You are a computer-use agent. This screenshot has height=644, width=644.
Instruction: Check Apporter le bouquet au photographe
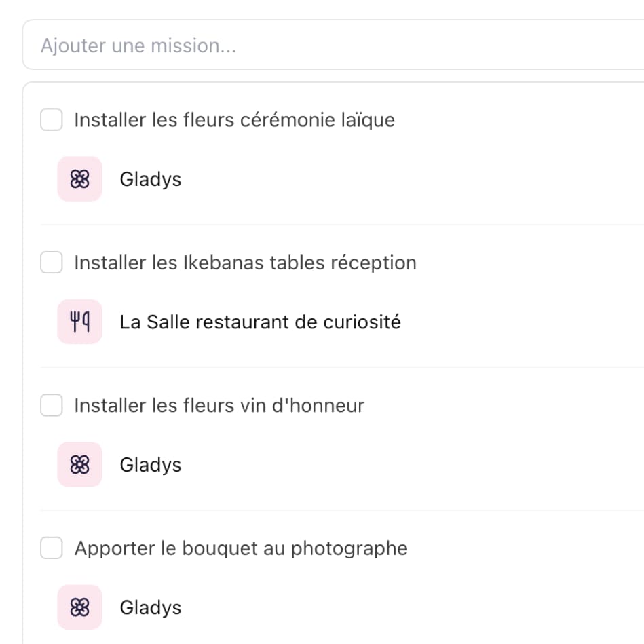[x=51, y=548]
